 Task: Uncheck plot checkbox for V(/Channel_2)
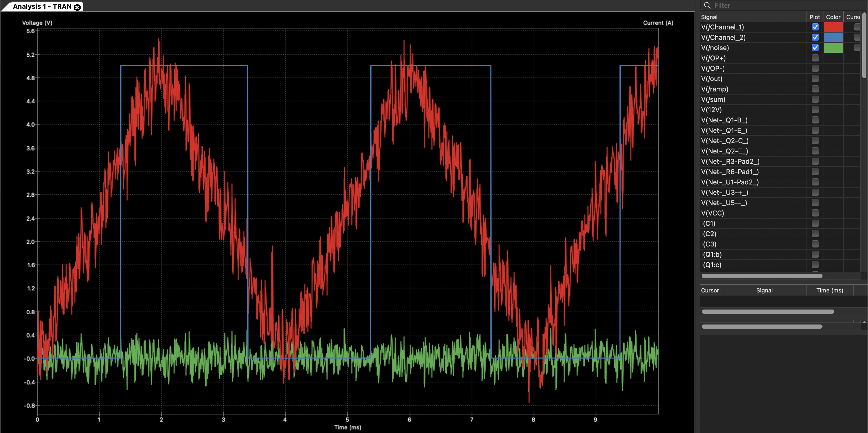pyautogui.click(x=815, y=37)
